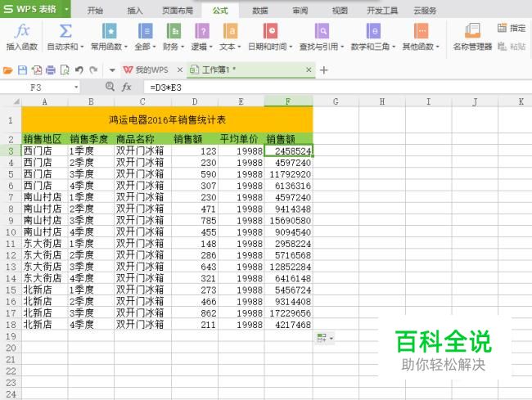The image size is (532, 400).
Task: Select column F header
Action: pyautogui.click(x=288, y=101)
